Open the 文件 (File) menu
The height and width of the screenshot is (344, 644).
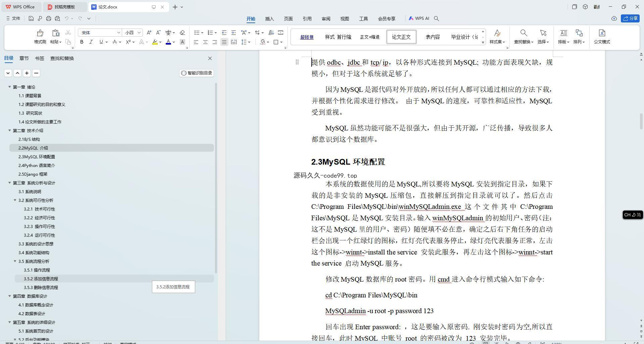pos(13,18)
